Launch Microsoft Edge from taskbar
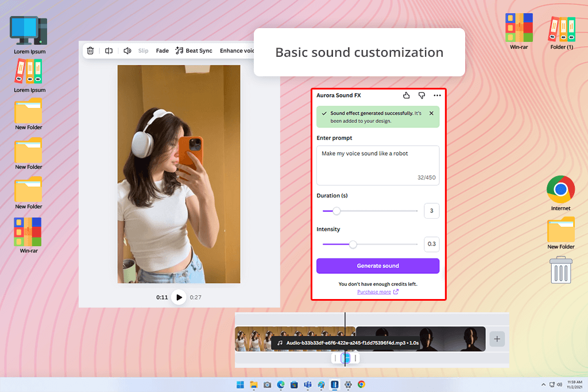This screenshot has height=392, width=588. point(281,385)
